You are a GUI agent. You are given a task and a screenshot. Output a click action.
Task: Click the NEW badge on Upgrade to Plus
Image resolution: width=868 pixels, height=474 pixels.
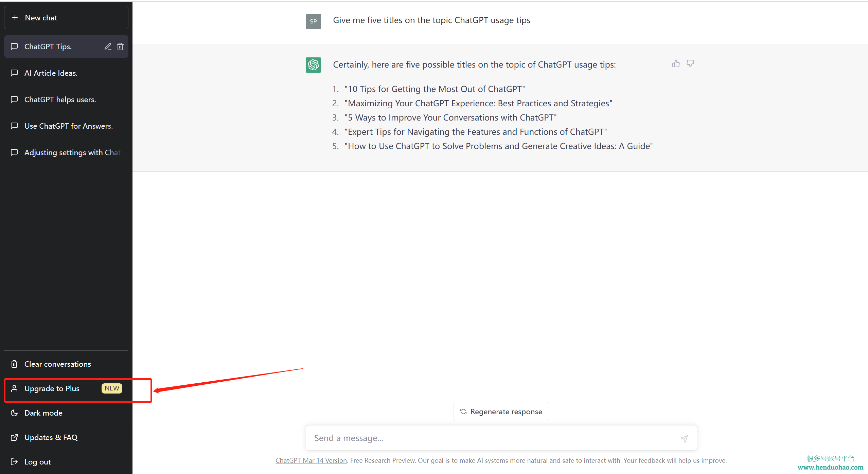click(x=112, y=388)
